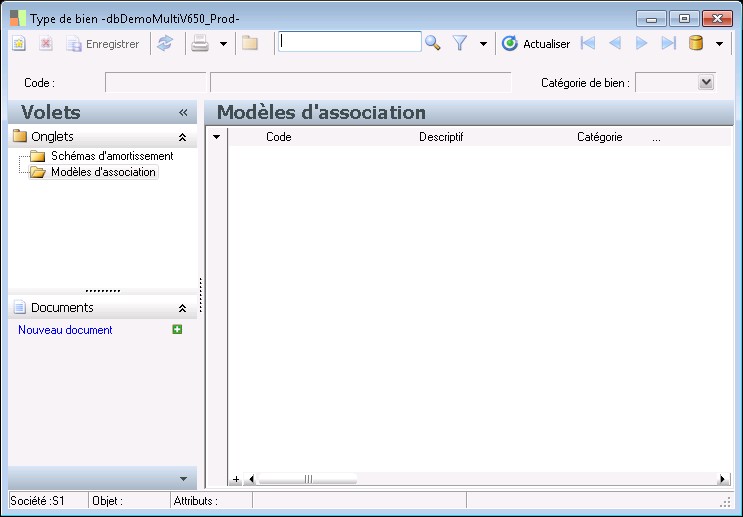Go to next record arrow
The width and height of the screenshot is (743, 517).
coord(641,43)
